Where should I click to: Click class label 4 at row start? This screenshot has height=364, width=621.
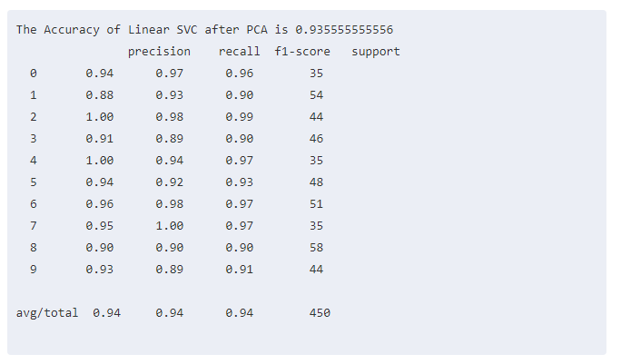[34, 161]
